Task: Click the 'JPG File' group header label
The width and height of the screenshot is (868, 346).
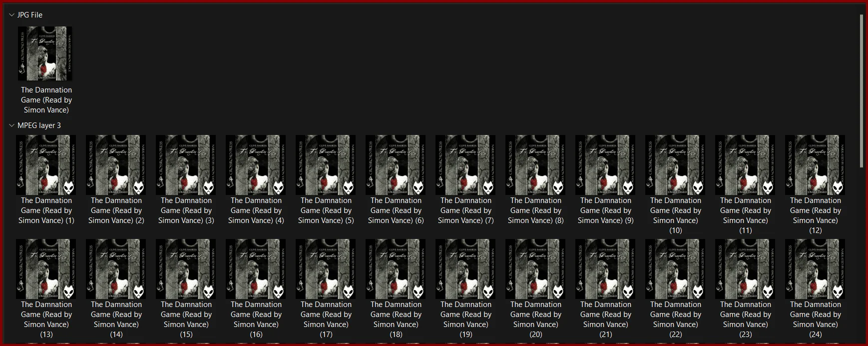Action: tap(30, 15)
